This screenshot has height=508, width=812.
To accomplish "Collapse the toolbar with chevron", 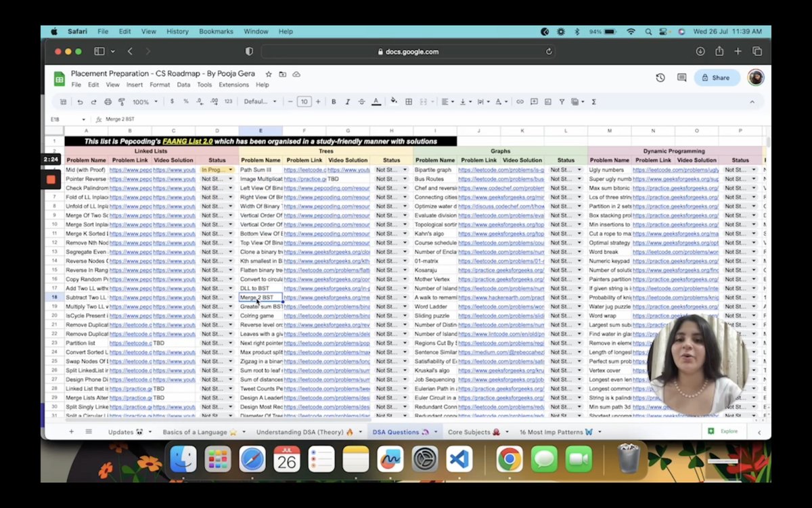I will click(752, 102).
